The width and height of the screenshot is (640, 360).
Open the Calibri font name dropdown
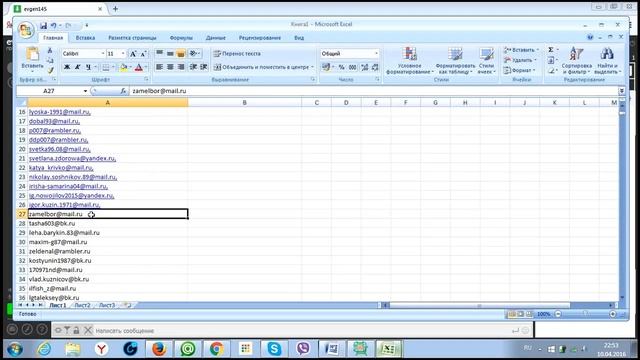103,53
